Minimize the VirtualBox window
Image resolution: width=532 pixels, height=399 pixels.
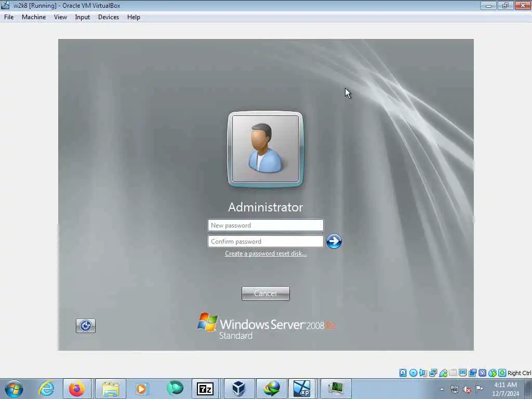click(488, 5)
